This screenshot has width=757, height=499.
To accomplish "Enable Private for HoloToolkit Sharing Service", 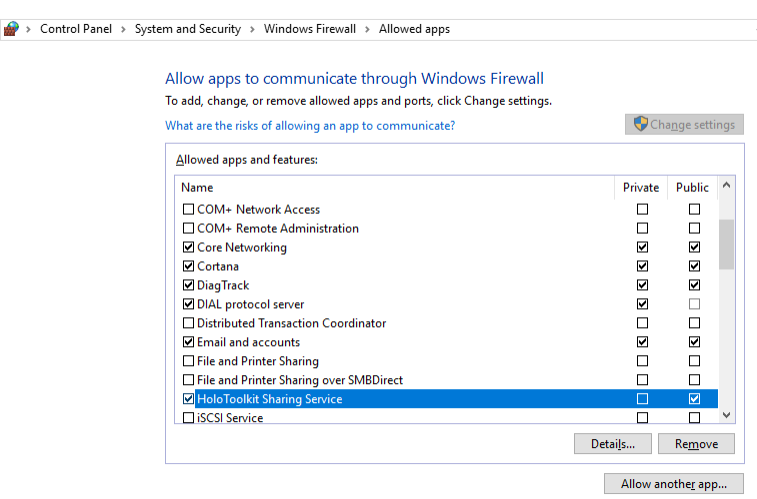I will tap(642, 399).
